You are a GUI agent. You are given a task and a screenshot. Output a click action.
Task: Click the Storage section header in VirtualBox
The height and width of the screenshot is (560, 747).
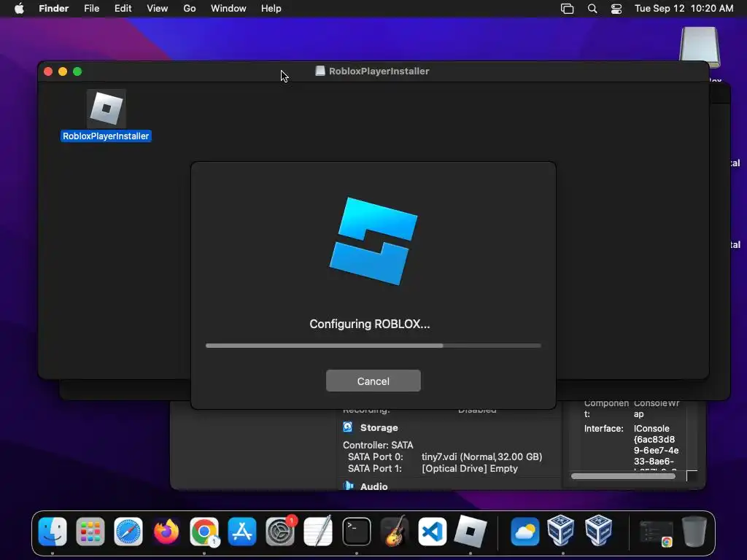(379, 427)
